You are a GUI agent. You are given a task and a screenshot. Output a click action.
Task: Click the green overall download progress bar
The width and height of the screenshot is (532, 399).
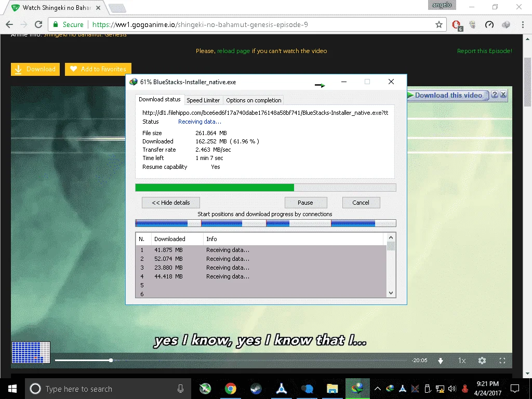tap(265, 188)
